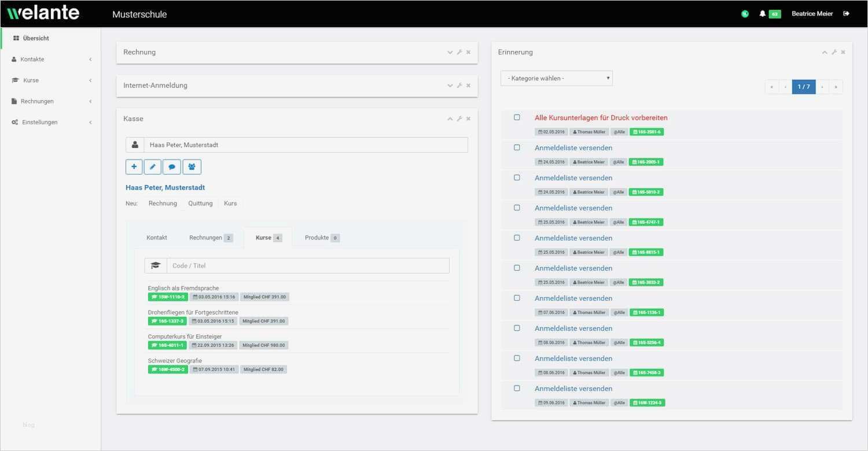Screen dimensions: 868x451
Task: Expand the Einstellungen sidebar menu
Action: coord(51,122)
